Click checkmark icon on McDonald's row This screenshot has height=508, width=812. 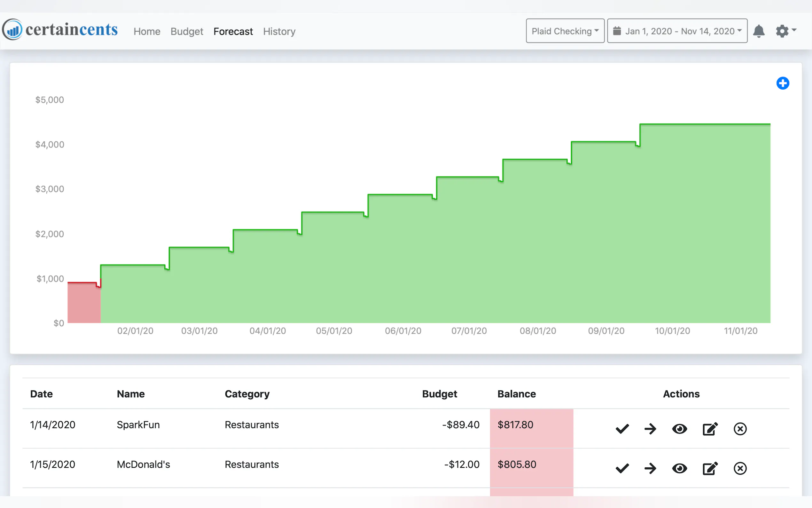point(622,468)
